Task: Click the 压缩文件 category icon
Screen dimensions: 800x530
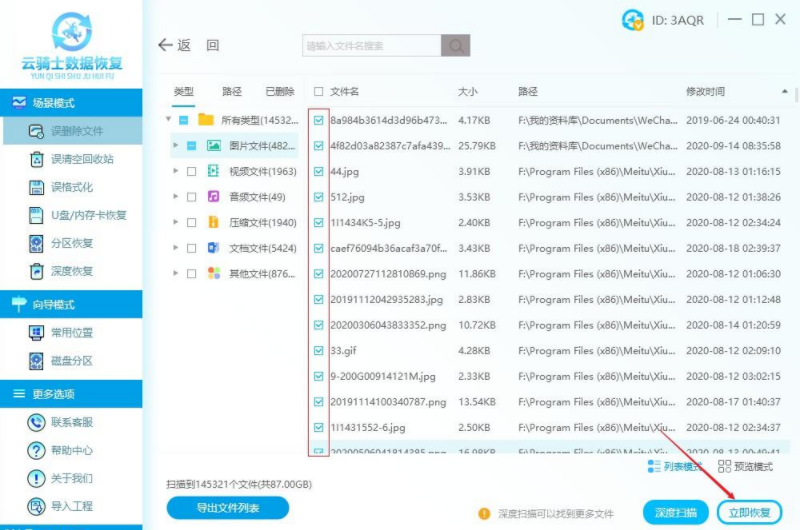Action: tap(214, 222)
